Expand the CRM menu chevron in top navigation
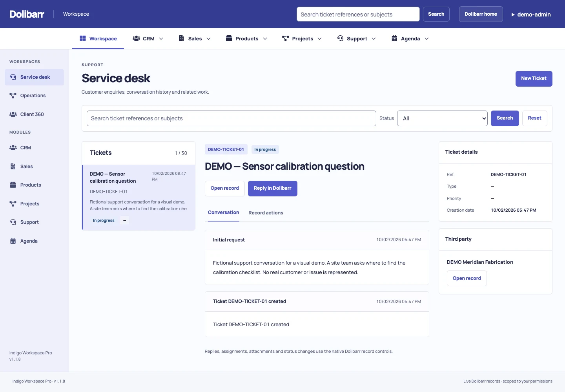This screenshot has width=565, height=392. (x=161, y=39)
